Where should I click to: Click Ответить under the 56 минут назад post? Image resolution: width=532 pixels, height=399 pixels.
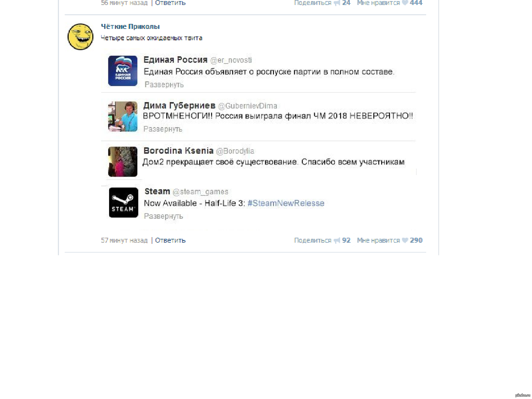170,3
